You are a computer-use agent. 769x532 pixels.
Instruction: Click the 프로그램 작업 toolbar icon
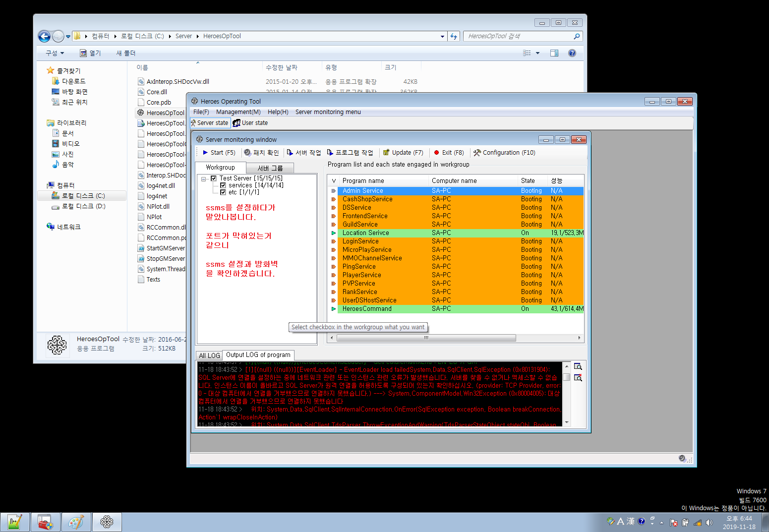(330, 153)
